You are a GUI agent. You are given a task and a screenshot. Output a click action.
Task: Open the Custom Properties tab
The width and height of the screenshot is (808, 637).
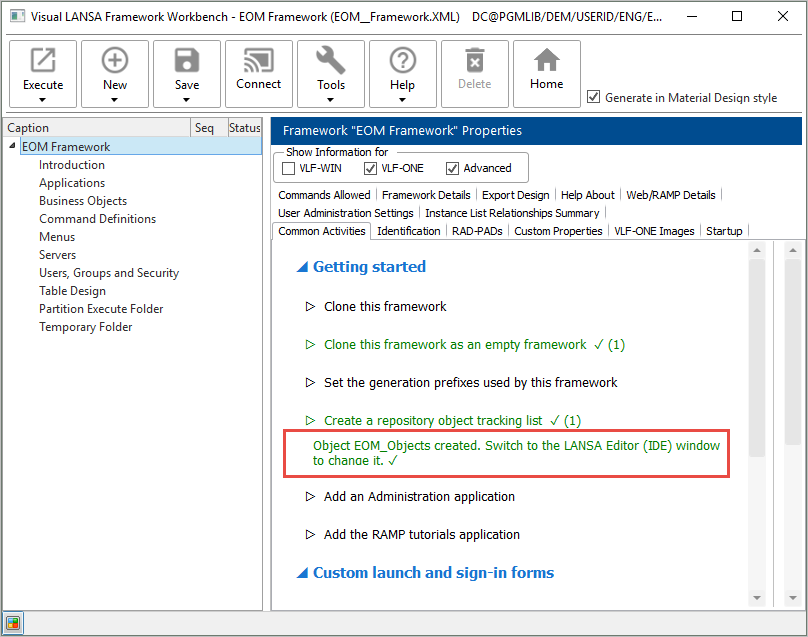point(558,231)
